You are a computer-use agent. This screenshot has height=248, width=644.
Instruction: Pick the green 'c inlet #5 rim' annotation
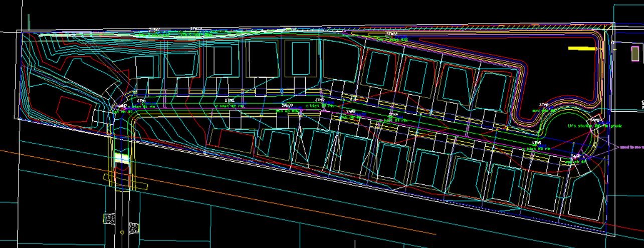pyautogui.click(x=538, y=148)
